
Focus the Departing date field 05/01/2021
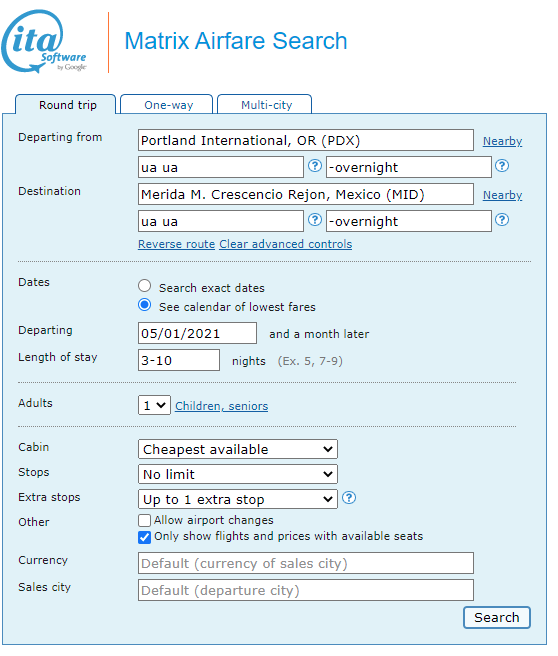197,333
